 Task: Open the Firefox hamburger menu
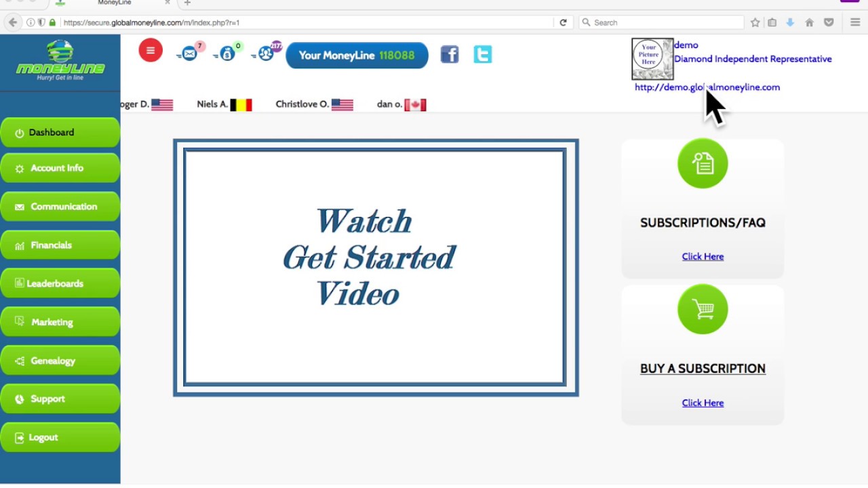855,22
